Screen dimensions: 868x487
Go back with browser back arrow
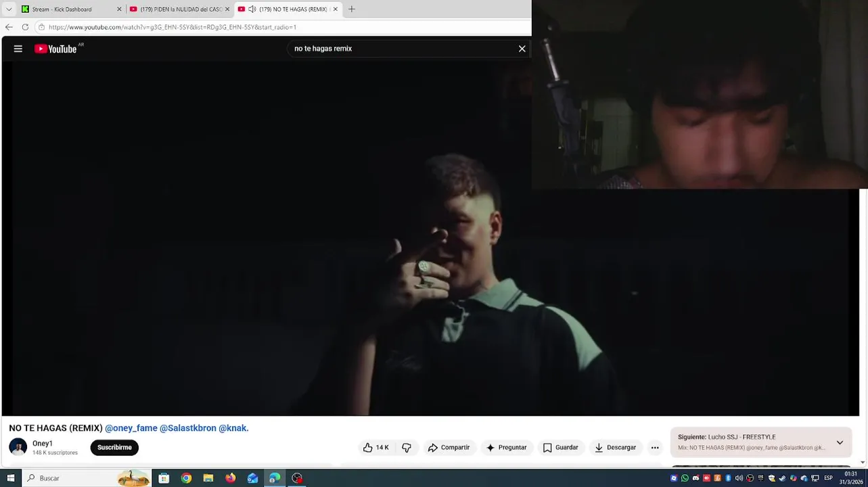tap(9, 27)
